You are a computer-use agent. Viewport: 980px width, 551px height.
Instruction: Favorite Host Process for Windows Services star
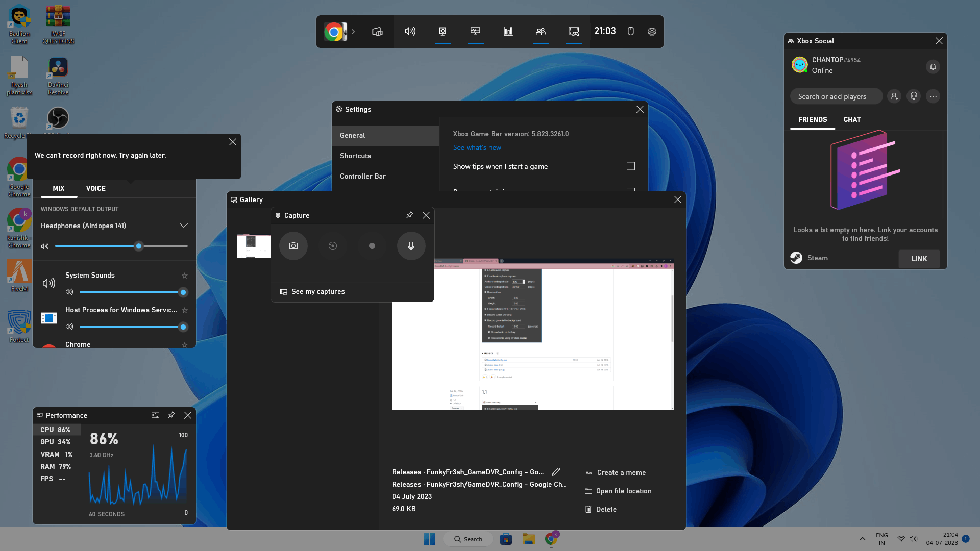[x=185, y=310]
